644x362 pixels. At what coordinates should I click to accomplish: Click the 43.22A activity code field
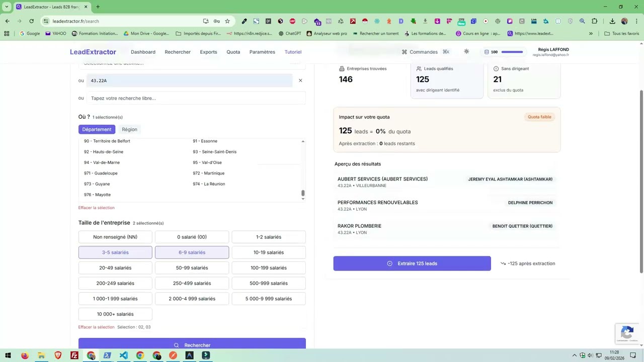click(x=189, y=80)
